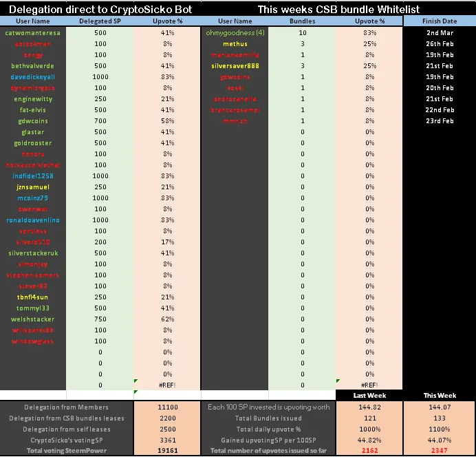Select 'Delegation from CSB bundles leases' label
476x457 pixels.
[x=67, y=418]
